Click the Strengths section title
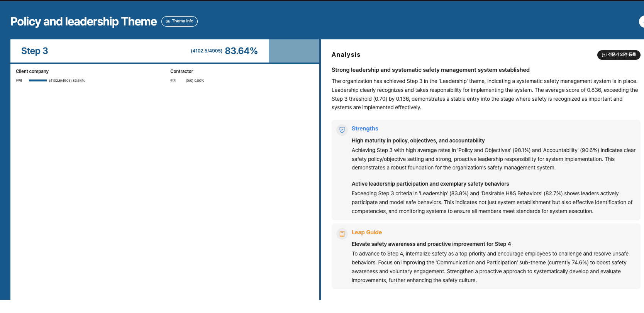Screen dimensions: 644x313 pyautogui.click(x=365, y=129)
